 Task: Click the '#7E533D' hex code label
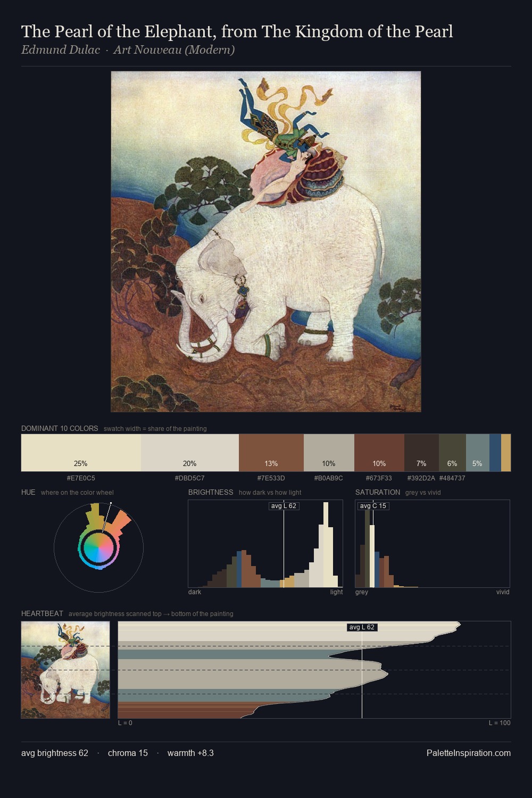point(271,478)
